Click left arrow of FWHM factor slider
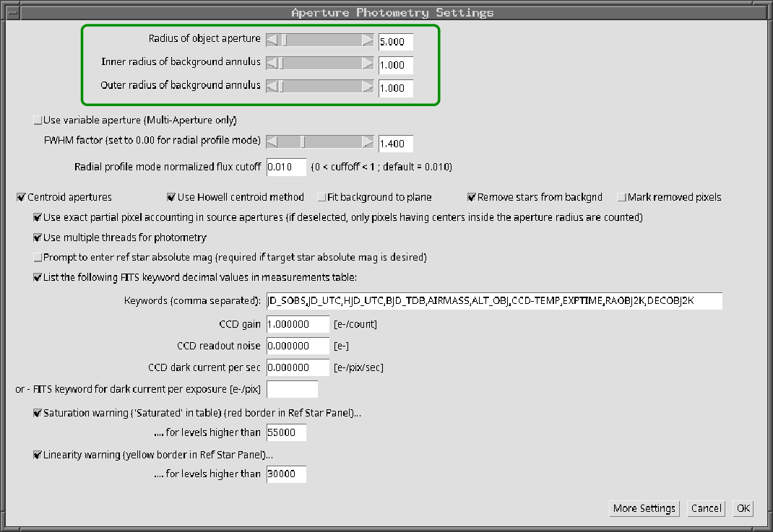The image size is (773, 532). (x=272, y=141)
